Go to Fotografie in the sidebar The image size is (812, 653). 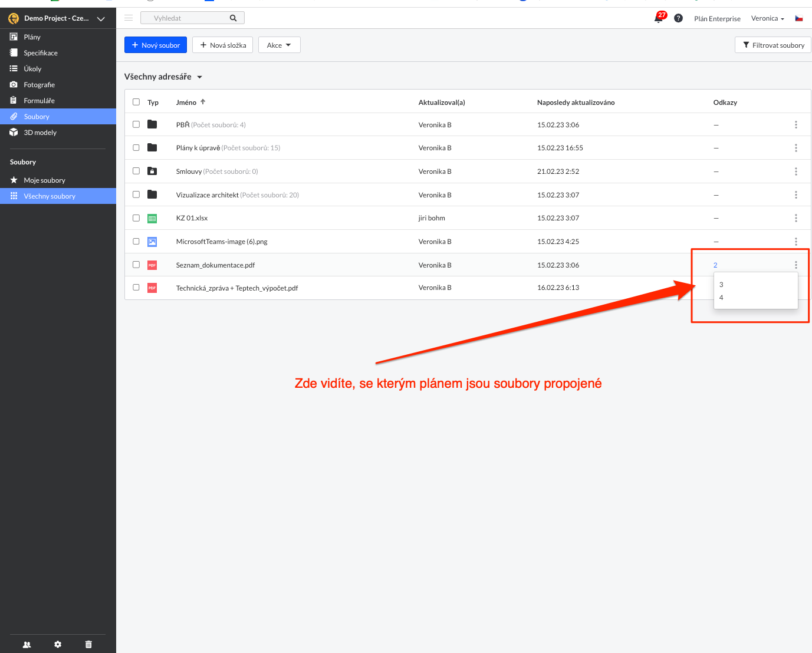[39, 85]
